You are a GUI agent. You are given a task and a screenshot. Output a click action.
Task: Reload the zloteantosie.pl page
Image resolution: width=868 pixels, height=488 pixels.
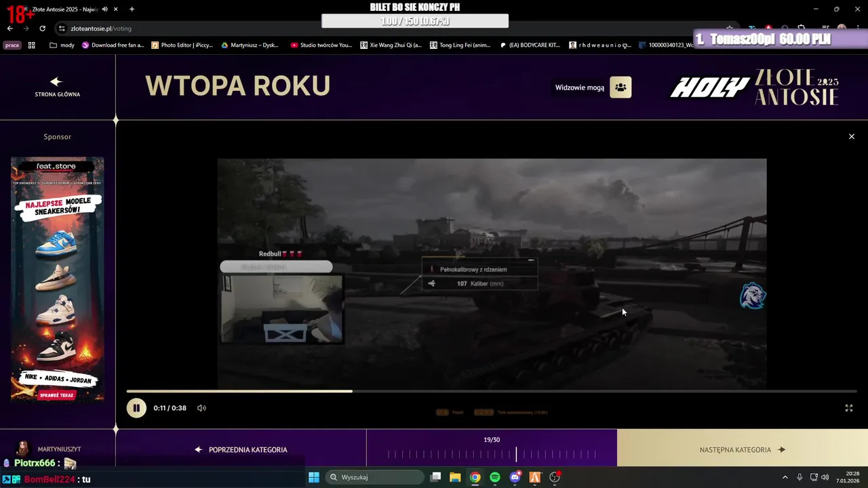point(42,28)
